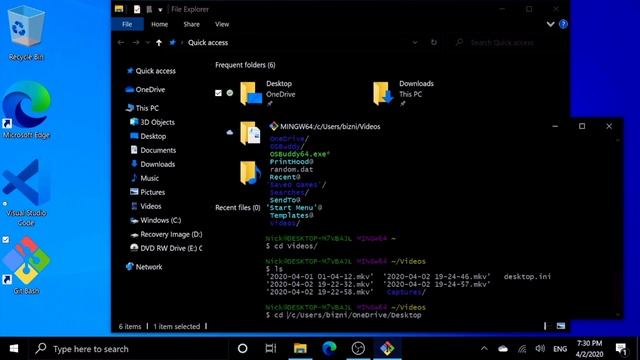This screenshot has width=640, height=360.
Task: Select the Downloads This PC folder tile
Action: pyautogui.click(x=403, y=93)
